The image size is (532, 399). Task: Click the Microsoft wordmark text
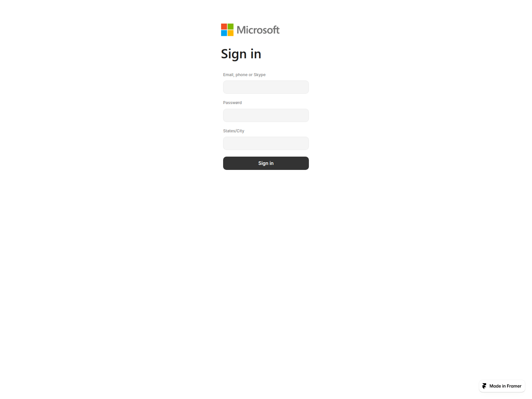point(258,30)
